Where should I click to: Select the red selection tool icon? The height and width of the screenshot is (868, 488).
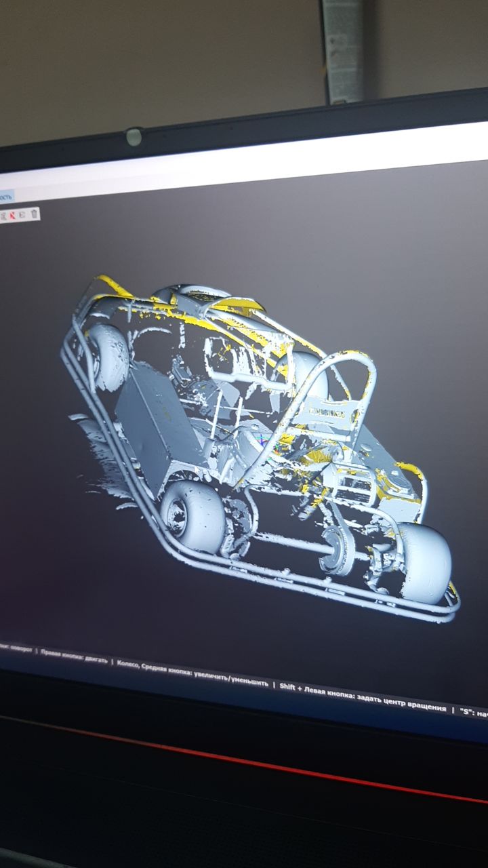13,215
